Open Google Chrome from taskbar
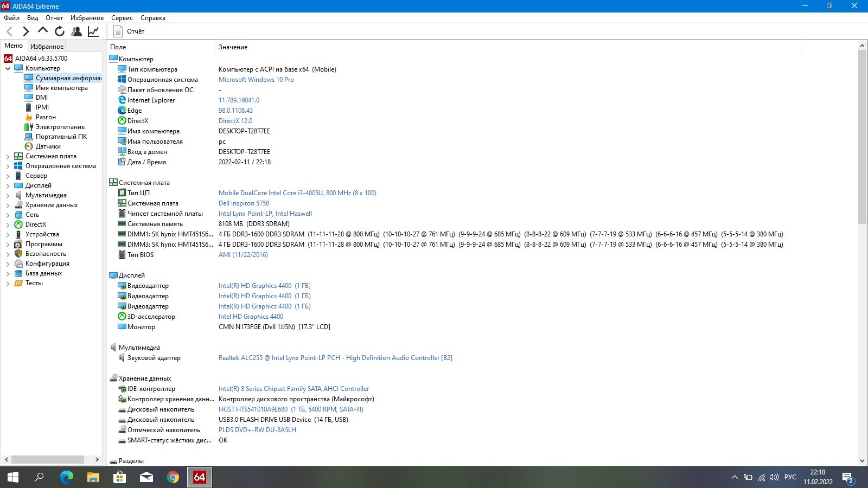Viewport: 868px width, 488px height. 173,477
